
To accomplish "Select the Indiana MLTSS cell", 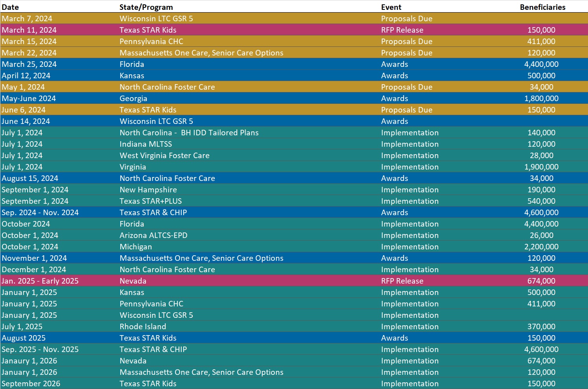I will (146, 144).
